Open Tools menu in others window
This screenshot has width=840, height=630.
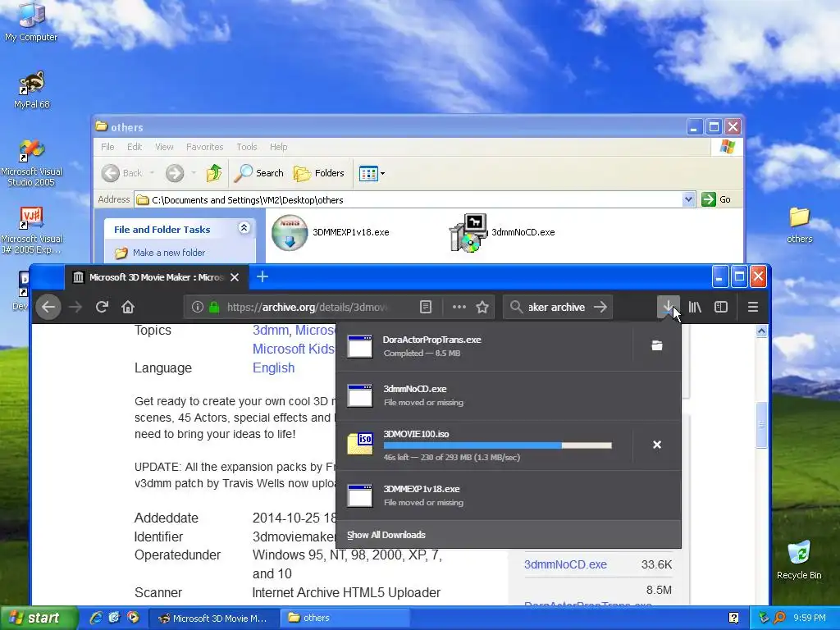(x=246, y=147)
